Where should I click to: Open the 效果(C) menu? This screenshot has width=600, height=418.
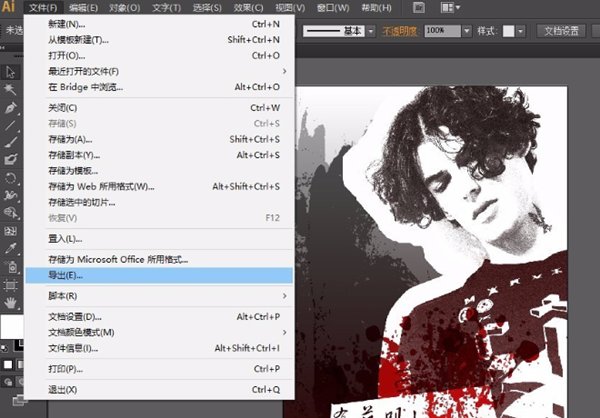coord(248,8)
